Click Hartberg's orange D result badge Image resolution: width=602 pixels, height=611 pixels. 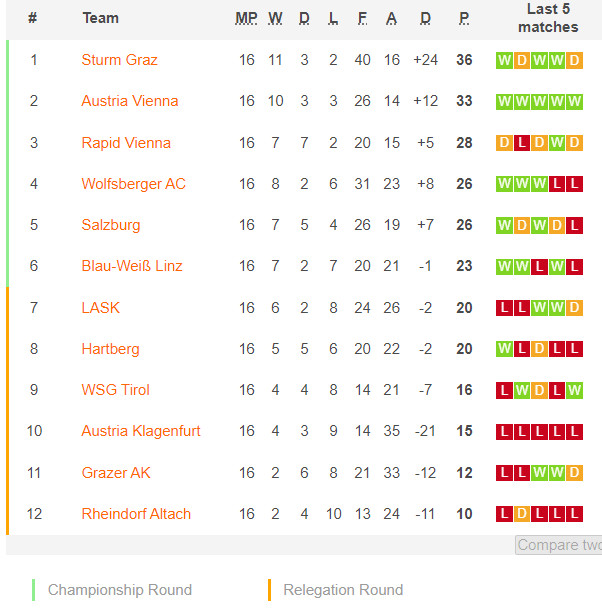tap(539, 349)
